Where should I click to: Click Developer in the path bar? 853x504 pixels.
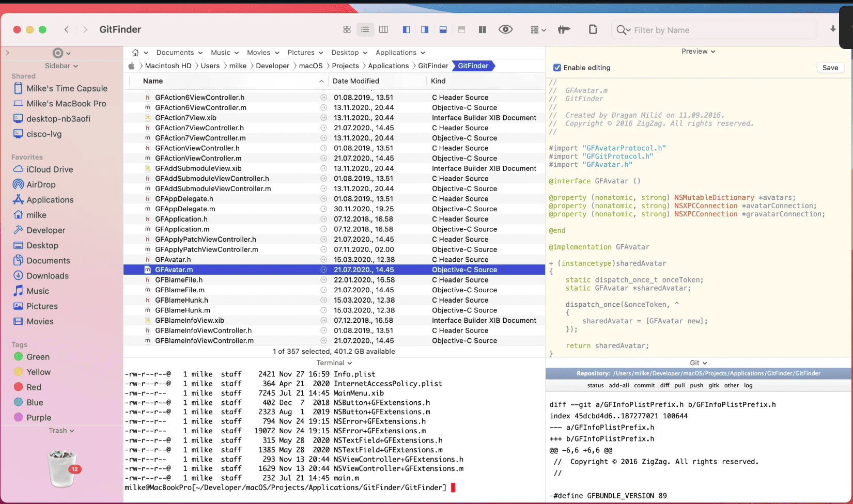(x=272, y=66)
